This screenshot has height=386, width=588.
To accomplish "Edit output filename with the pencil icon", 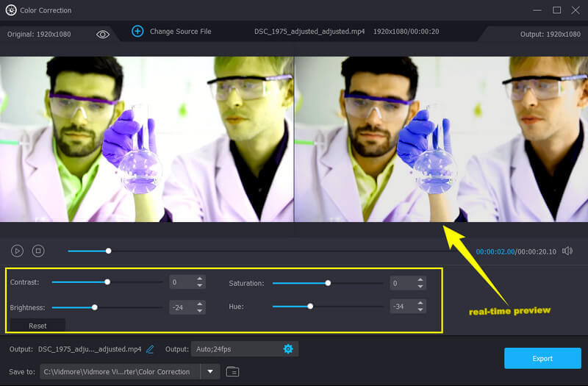I will (151, 349).
